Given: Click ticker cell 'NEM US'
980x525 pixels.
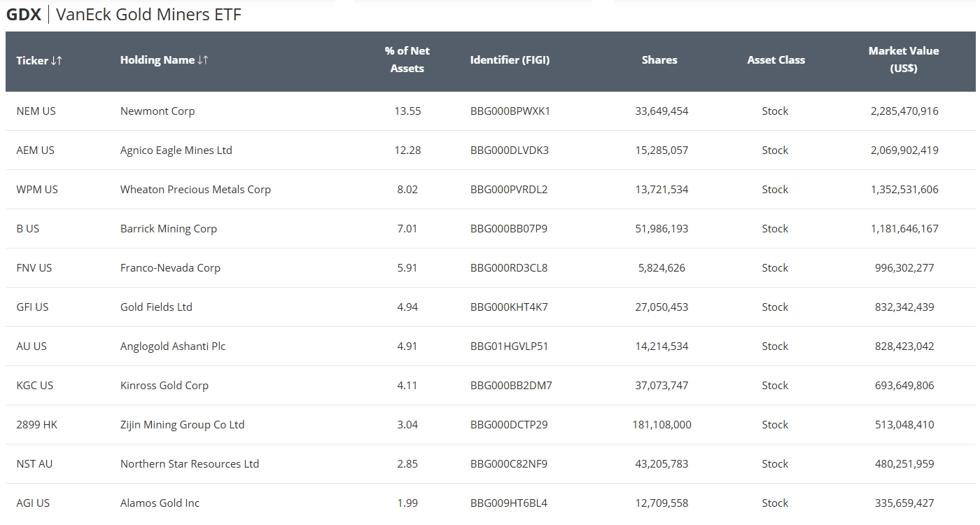Looking at the screenshot, I should (x=36, y=111).
